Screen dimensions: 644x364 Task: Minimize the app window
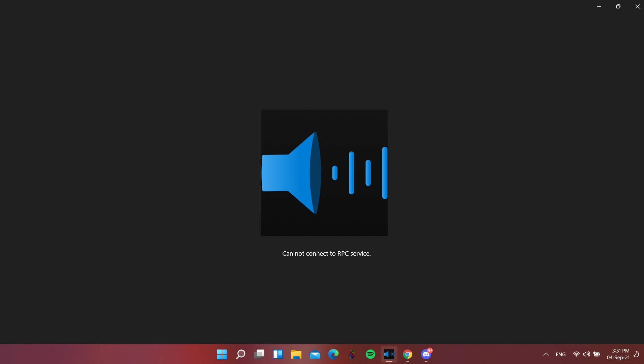click(599, 6)
